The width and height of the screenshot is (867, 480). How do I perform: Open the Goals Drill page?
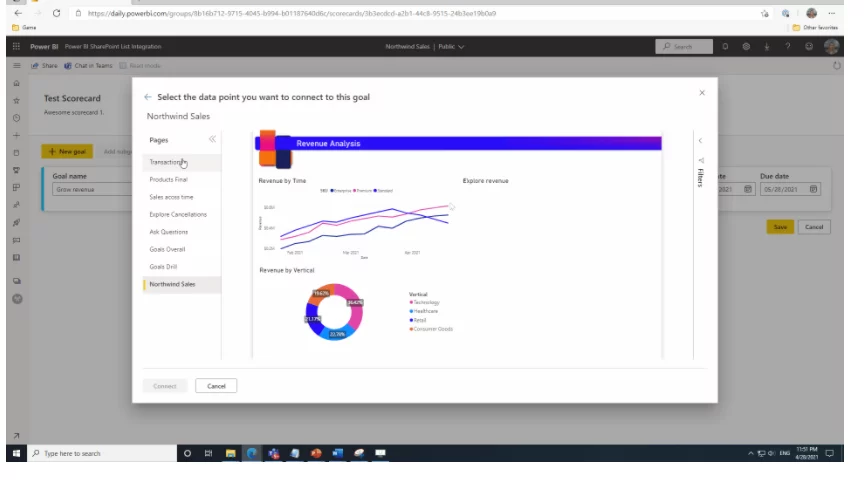pyautogui.click(x=181, y=267)
